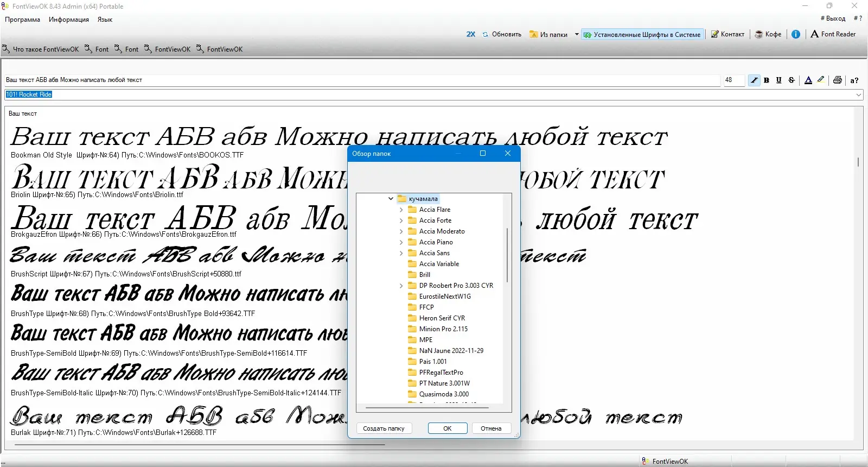Expand the Accia Moderato folder
Image resolution: width=868 pixels, height=467 pixels.
(401, 231)
